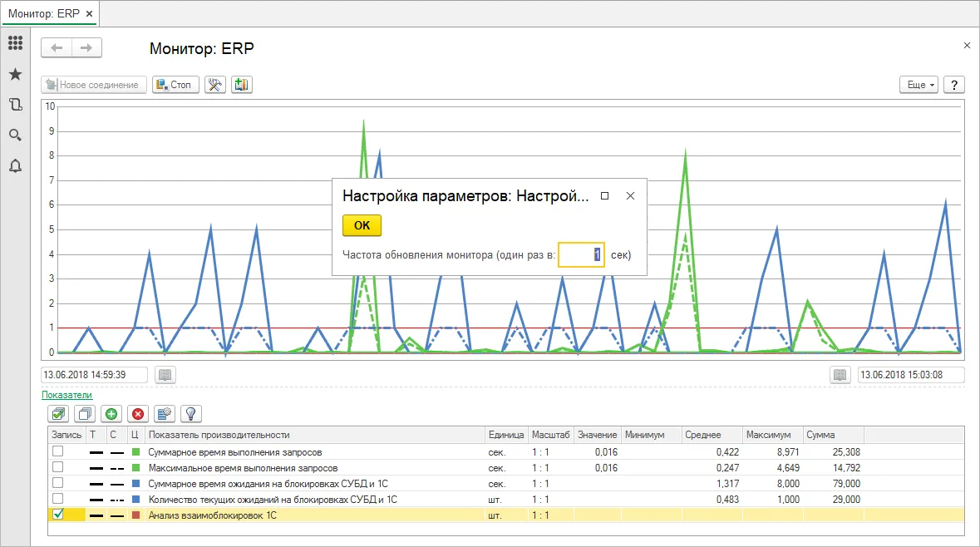Click sum value 79,000

pos(846,483)
